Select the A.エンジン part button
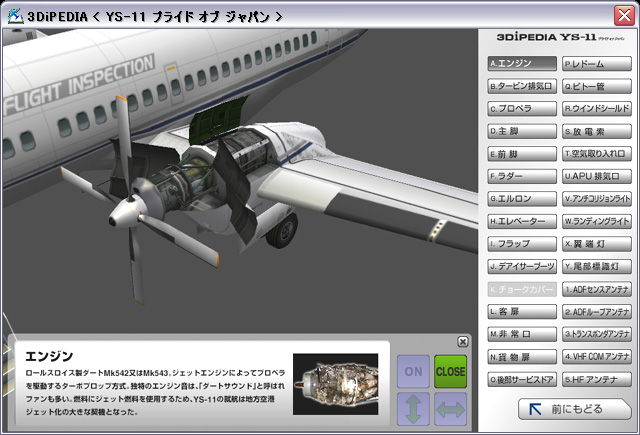 coord(522,63)
